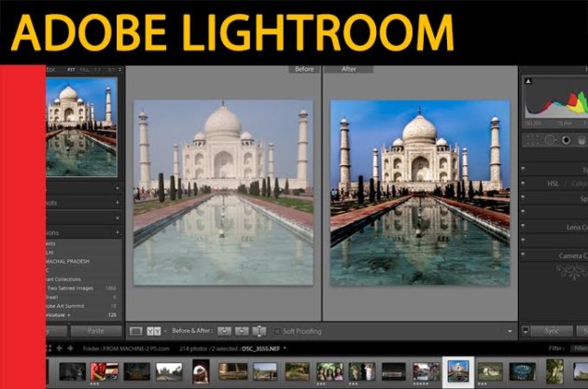Clear history with the X icon

click(x=118, y=217)
